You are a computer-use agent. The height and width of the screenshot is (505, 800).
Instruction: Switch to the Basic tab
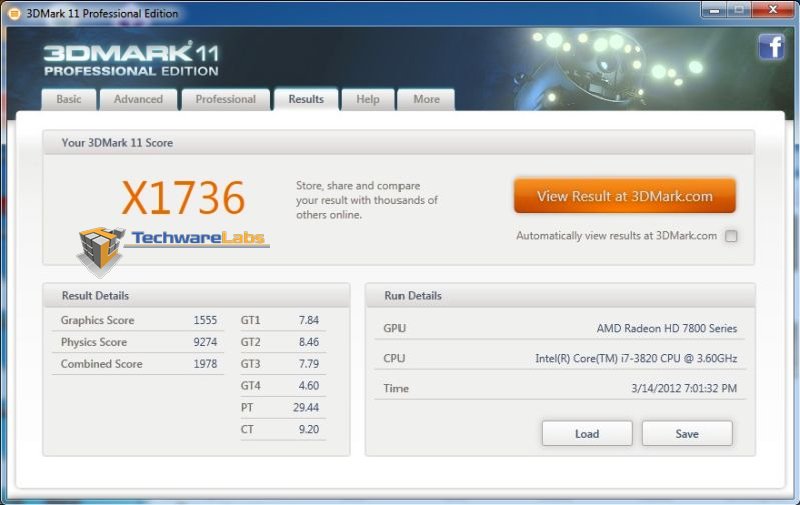[x=69, y=99]
